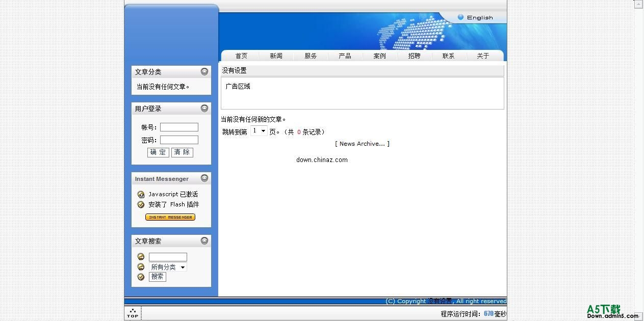Collapse the Instant Messenger panel

click(204, 178)
